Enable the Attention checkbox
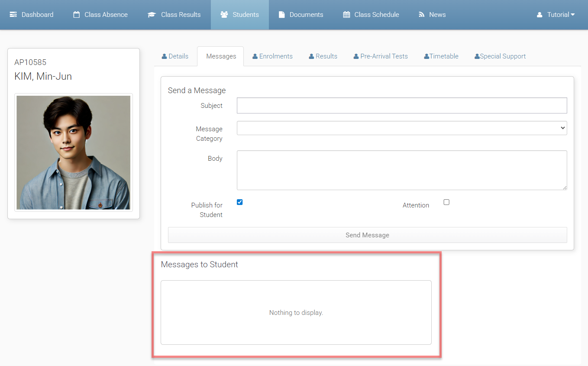 [446, 202]
